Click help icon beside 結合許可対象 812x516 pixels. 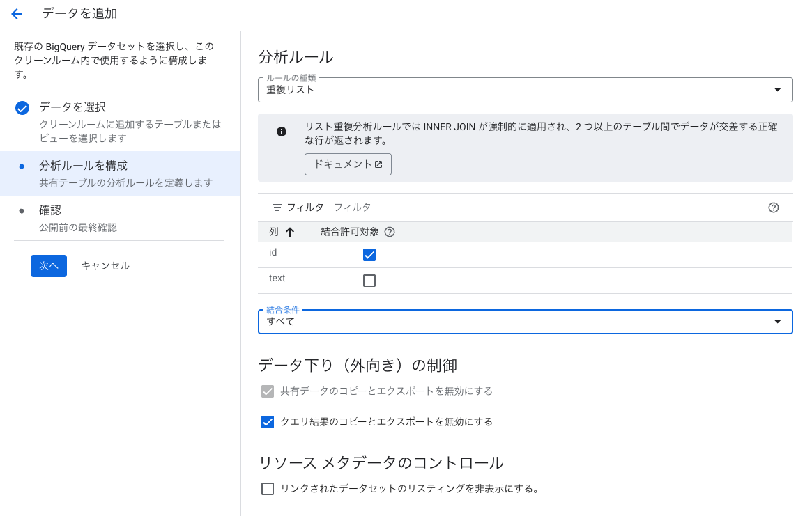390,232
